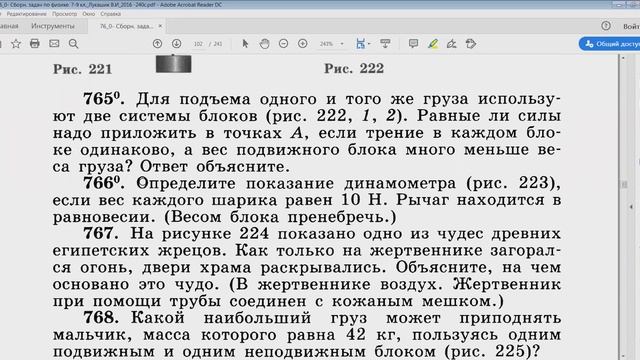Click the phrase "(Весом блока пренебречь.)"
This screenshot has height=360, width=640.
point(280,217)
